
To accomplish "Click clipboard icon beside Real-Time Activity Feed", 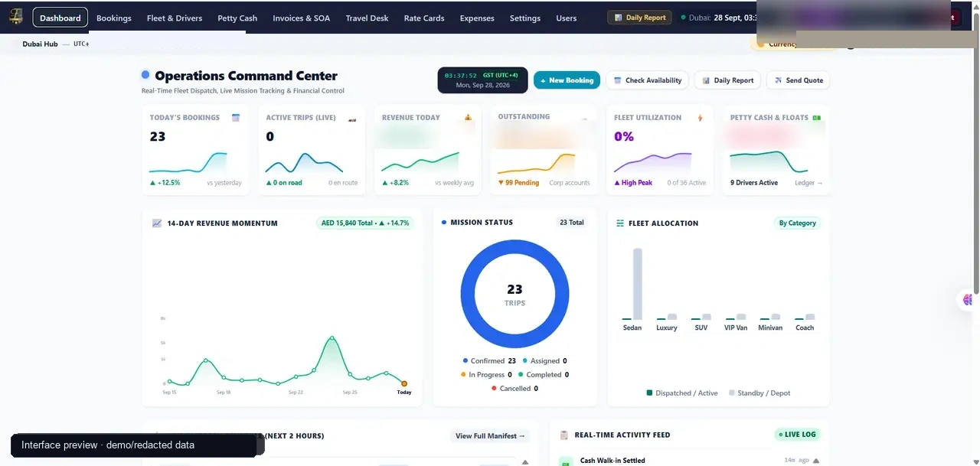I will tap(564, 435).
